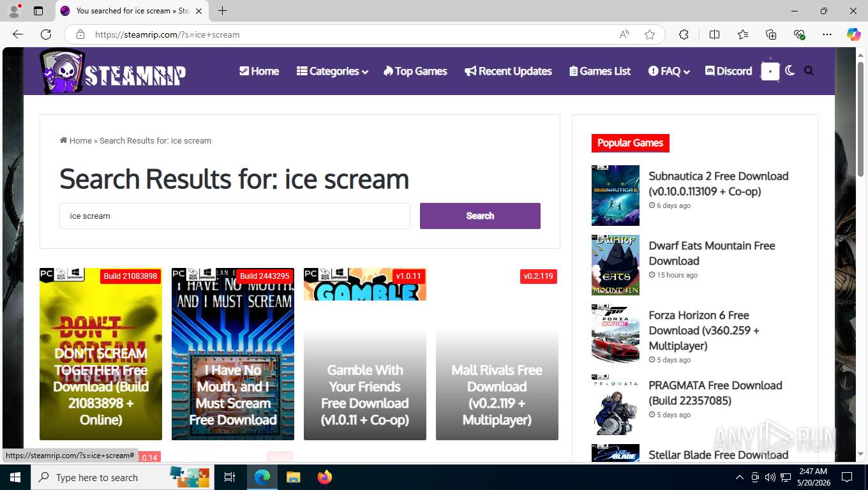Focus the 'ice scream' search field
The image size is (868, 490).
235,216
